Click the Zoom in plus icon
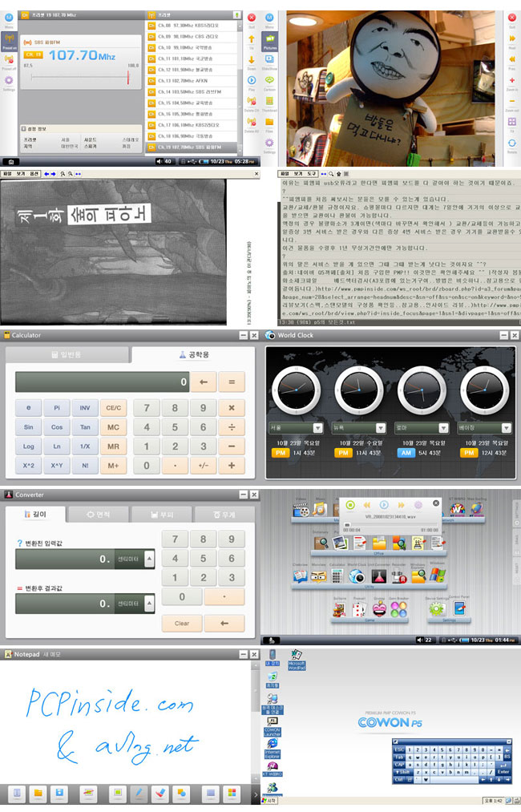Viewport: 521px width, 812px height. point(511,81)
